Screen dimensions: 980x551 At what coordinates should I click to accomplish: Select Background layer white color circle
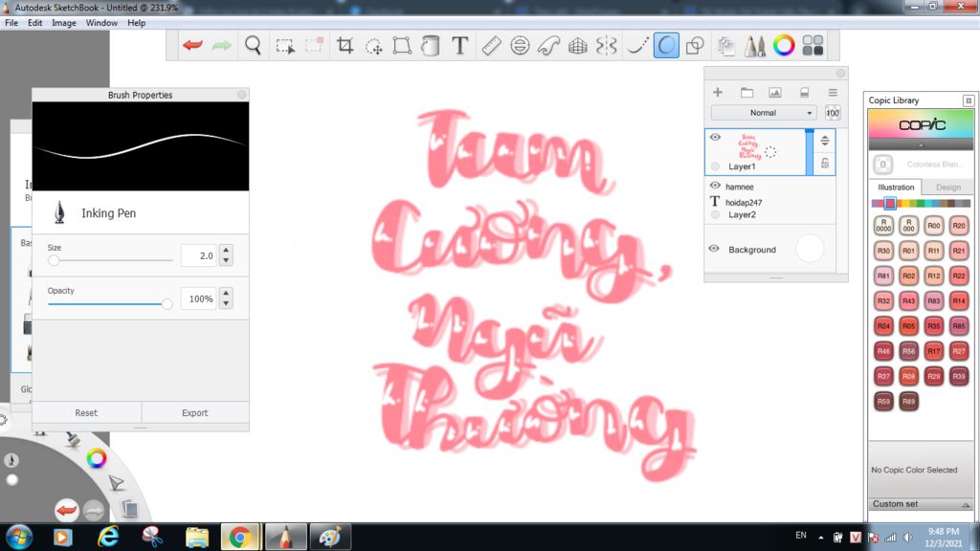pyautogui.click(x=810, y=249)
